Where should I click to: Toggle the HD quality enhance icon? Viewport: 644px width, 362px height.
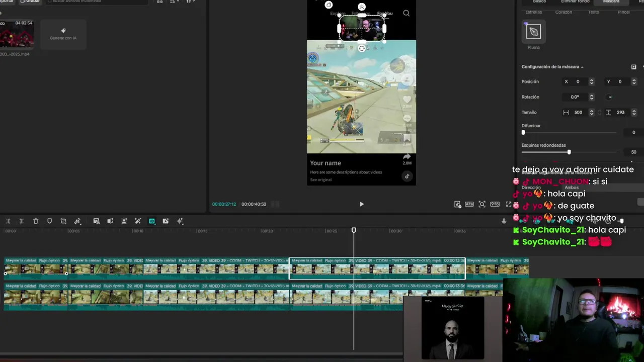(x=151, y=221)
